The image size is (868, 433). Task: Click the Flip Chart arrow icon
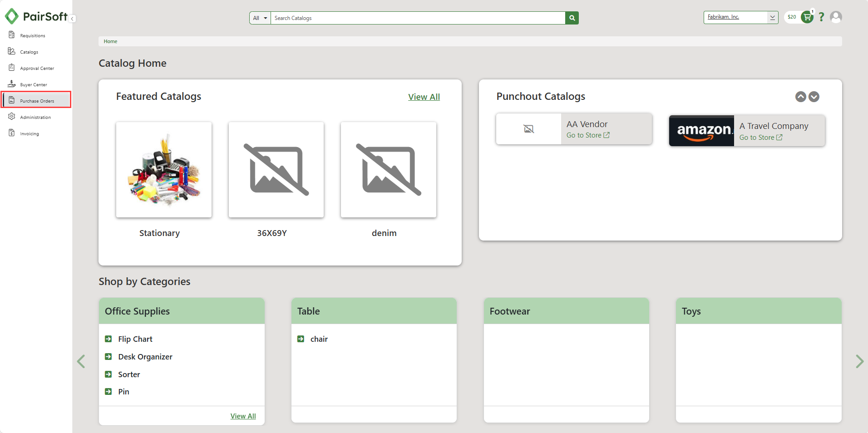pos(108,339)
